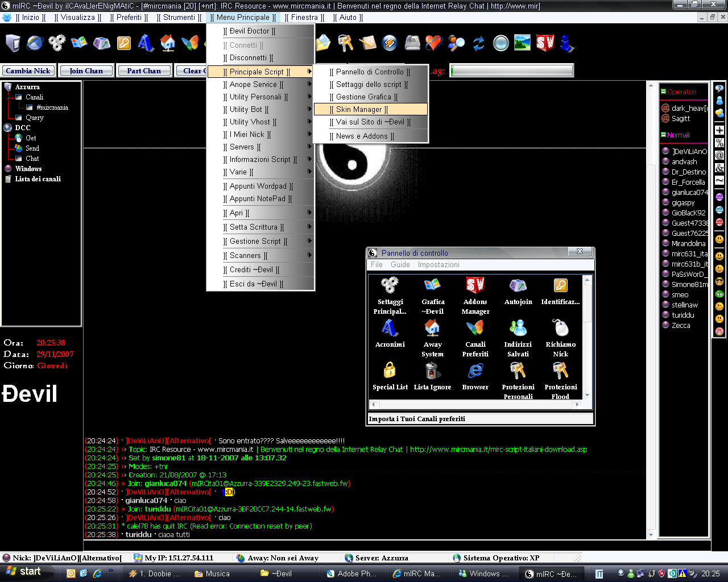Open Addons Manager icon in control panel
728x582 pixels.
(x=475, y=285)
